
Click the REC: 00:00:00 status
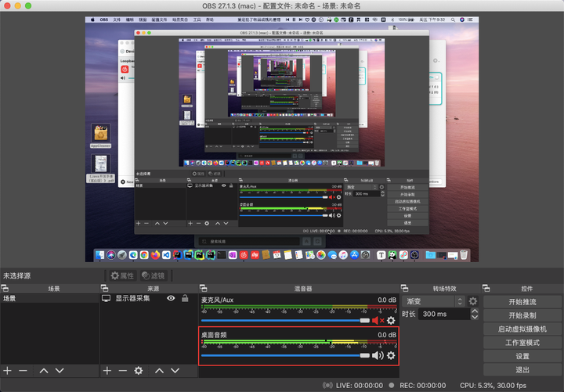[x=423, y=385]
